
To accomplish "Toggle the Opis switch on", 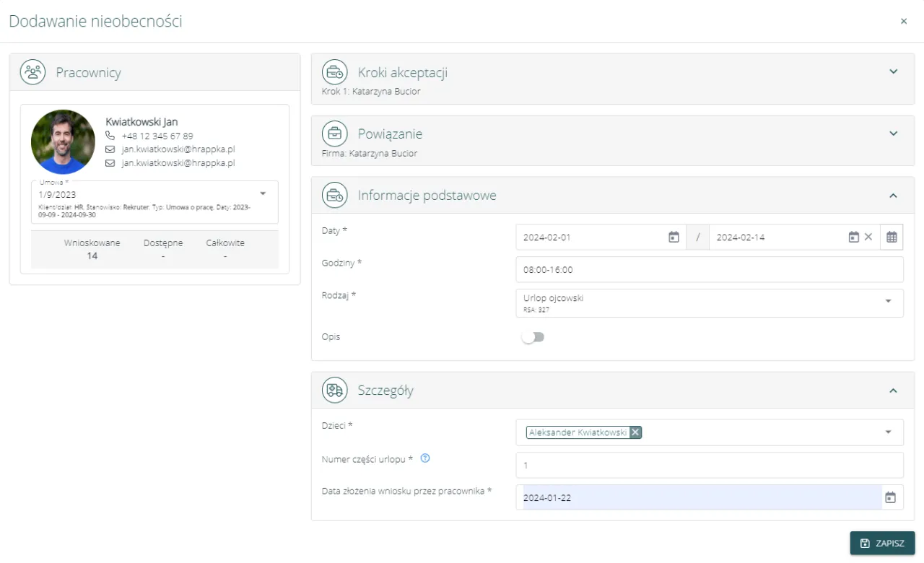I will click(x=533, y=337).
